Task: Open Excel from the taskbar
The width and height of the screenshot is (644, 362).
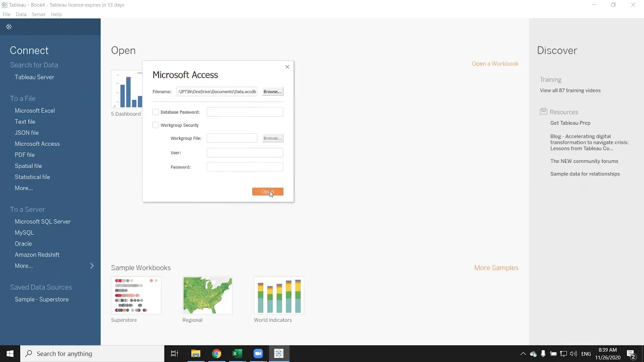Action: point(237,353)
